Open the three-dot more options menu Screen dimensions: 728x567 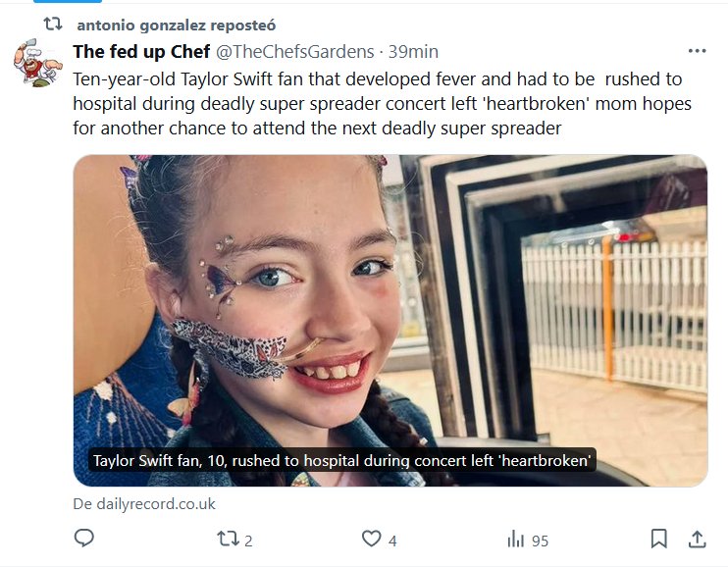point(697,51)
